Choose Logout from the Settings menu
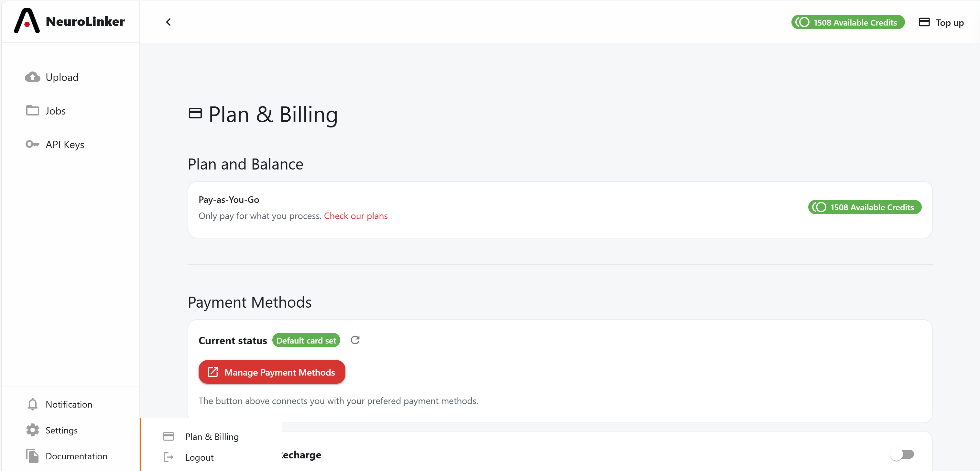Viewport: 980px width, 471px height. (x=199, y=457)
